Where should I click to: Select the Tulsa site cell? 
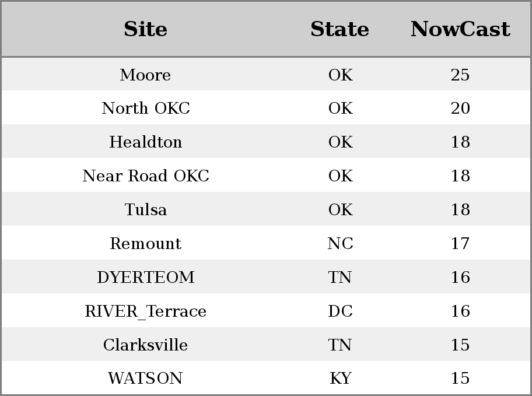(x=146, y=209)
